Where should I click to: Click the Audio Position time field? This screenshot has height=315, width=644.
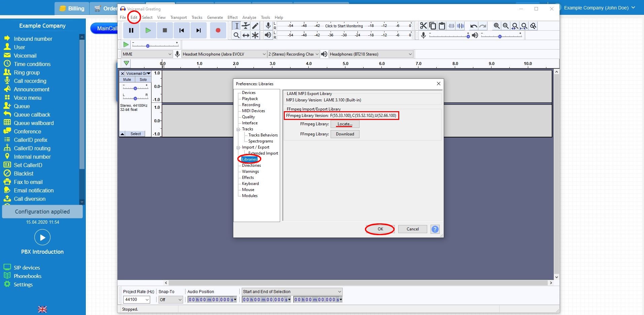point(212,300)
